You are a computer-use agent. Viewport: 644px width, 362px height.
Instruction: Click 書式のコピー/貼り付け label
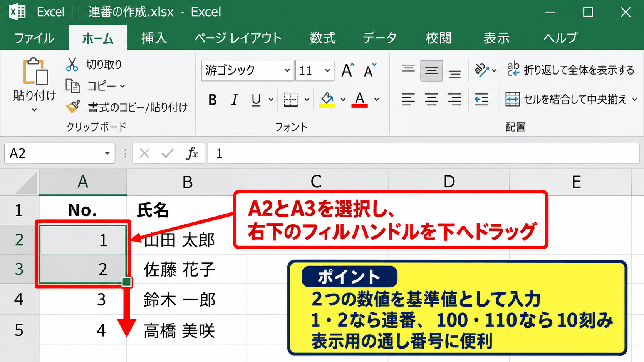[x=138, y=107]
